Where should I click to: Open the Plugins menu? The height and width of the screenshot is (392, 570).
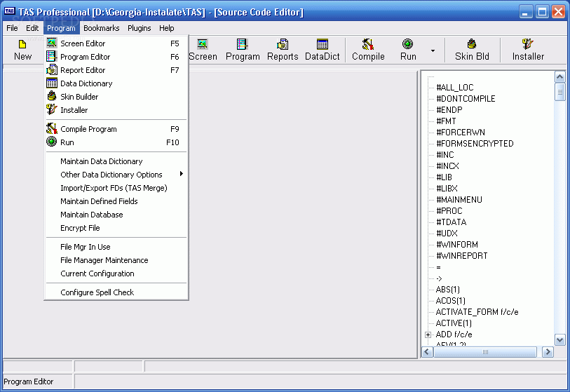(140, 28)
